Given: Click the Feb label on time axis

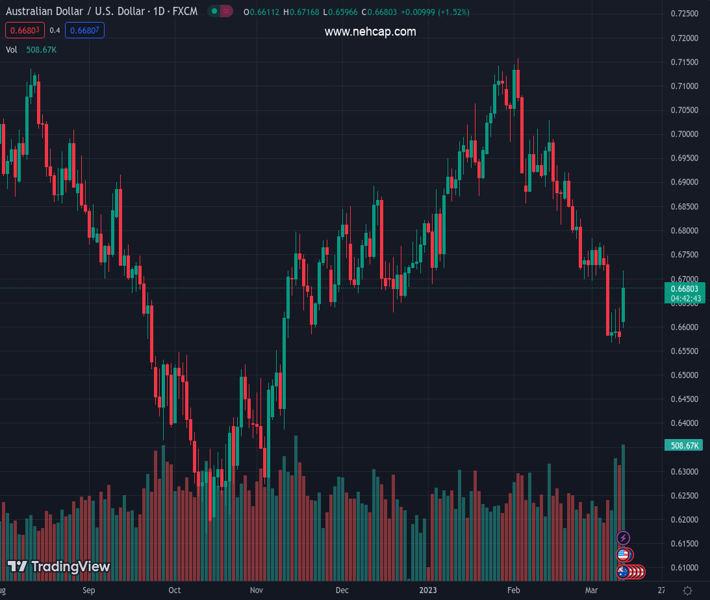Looking at the screenshot, I should (x=513, y=590).
